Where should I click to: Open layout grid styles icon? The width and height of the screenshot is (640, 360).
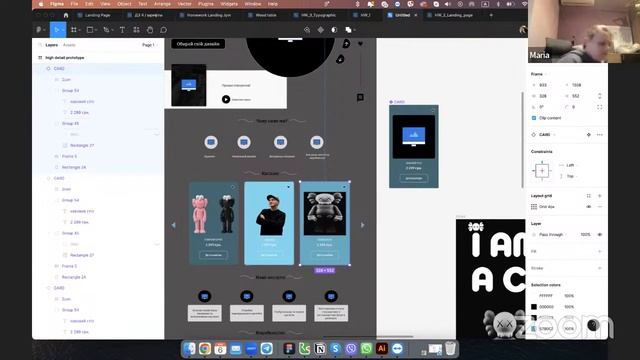click(589, 196)
